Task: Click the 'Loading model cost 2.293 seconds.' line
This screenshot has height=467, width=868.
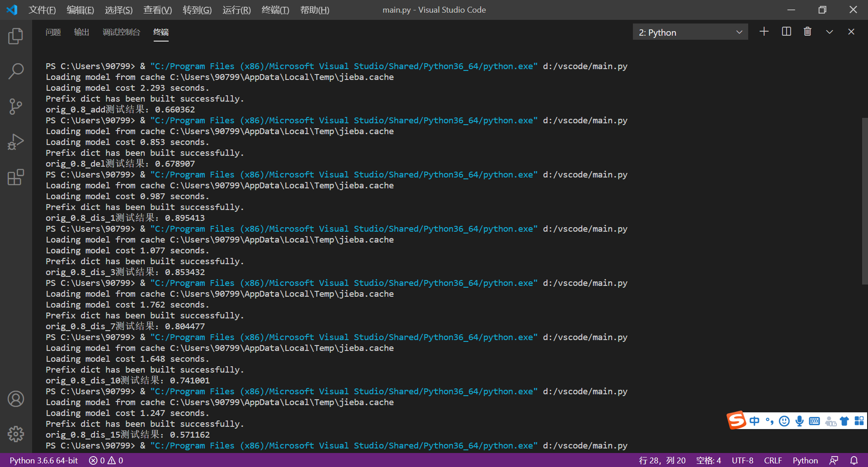Action: tap(127, 88)
